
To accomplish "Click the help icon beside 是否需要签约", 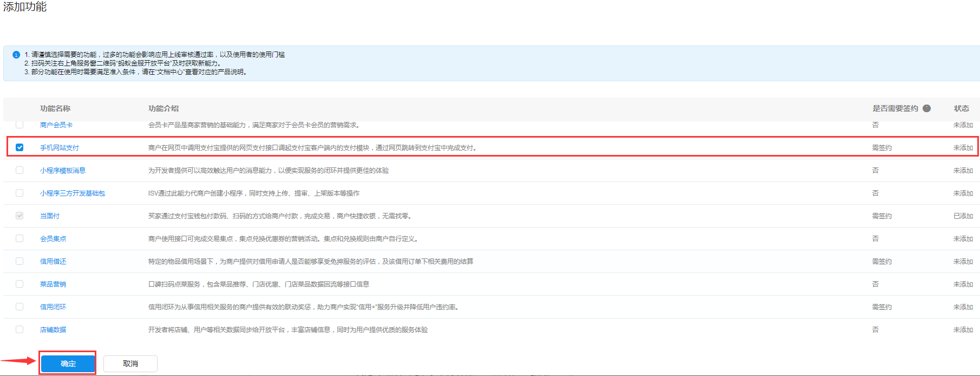I will click(926, 108).
